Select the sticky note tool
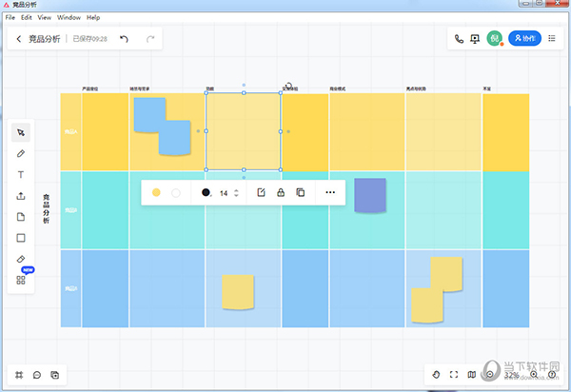 pos(21,217)
